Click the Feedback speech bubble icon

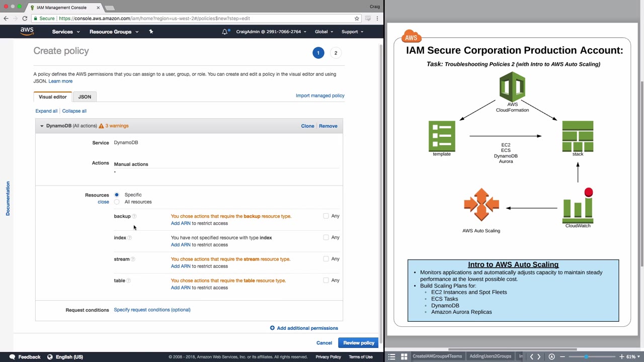(12, 357)
